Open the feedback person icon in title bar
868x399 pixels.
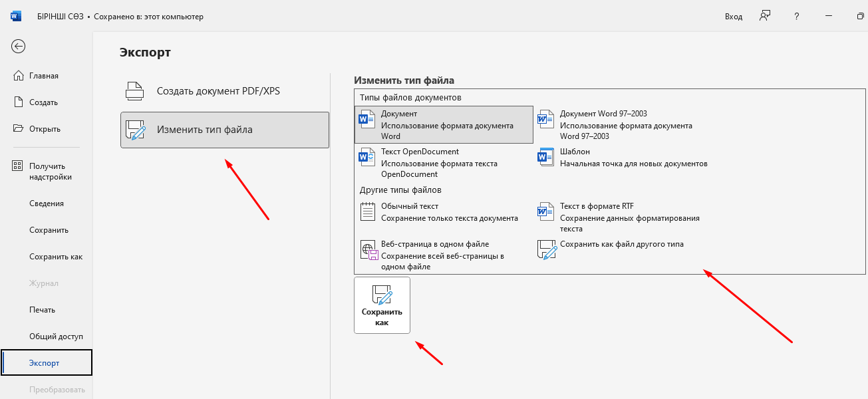(x=765, y=16)
